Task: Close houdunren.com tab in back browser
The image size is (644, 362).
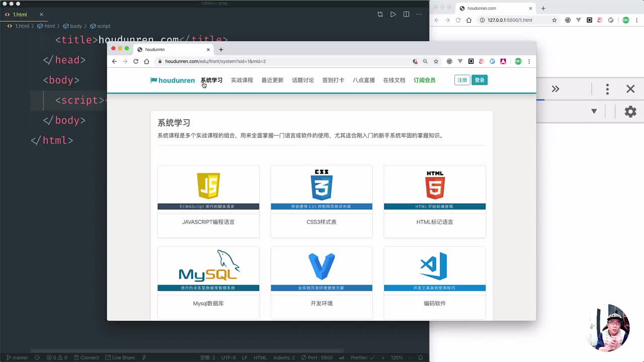Action: [530, 8]
